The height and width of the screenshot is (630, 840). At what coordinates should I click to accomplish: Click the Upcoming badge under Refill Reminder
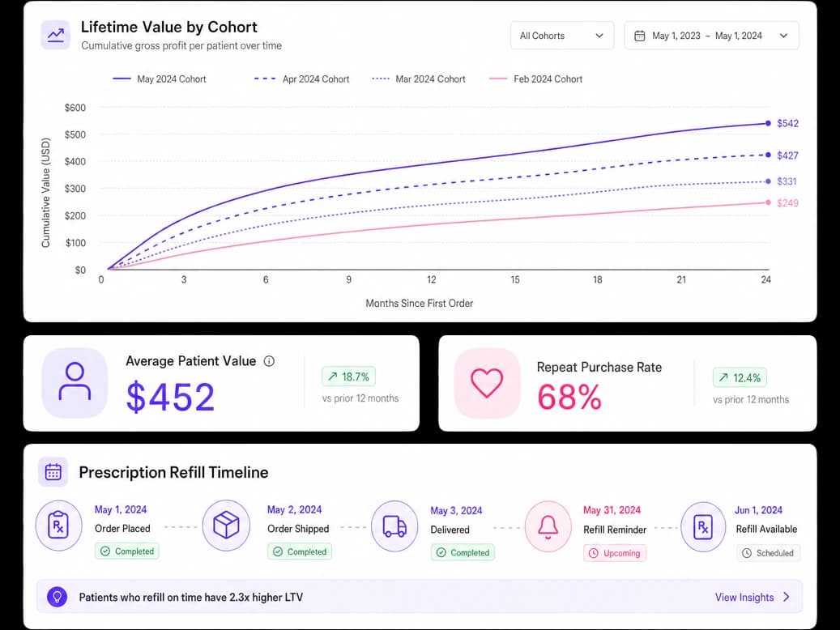pos(615,553)
